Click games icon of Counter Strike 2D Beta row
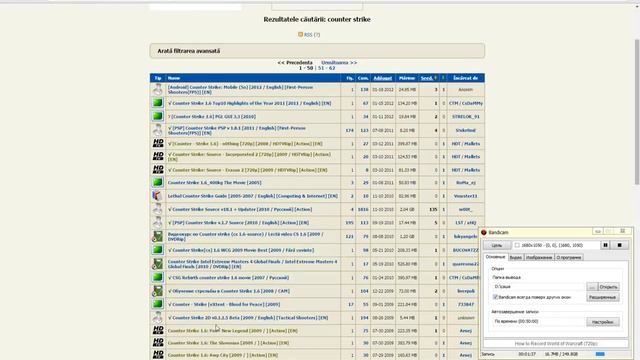The image size is (640, 360). [x=158, y=318]
